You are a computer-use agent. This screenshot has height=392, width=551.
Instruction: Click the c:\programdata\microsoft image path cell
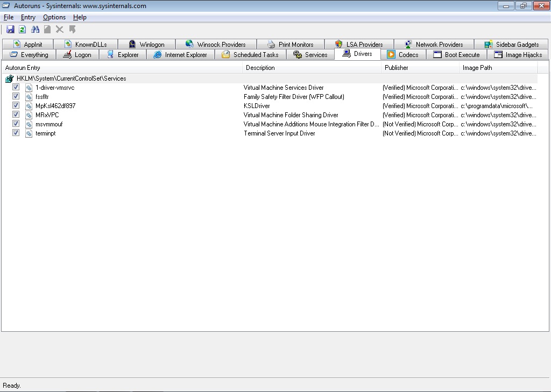click(x=497, y=106)
